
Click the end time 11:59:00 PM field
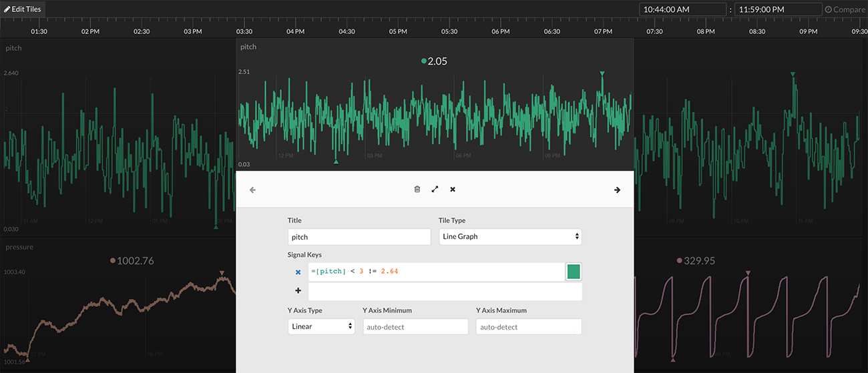(778, 10)
